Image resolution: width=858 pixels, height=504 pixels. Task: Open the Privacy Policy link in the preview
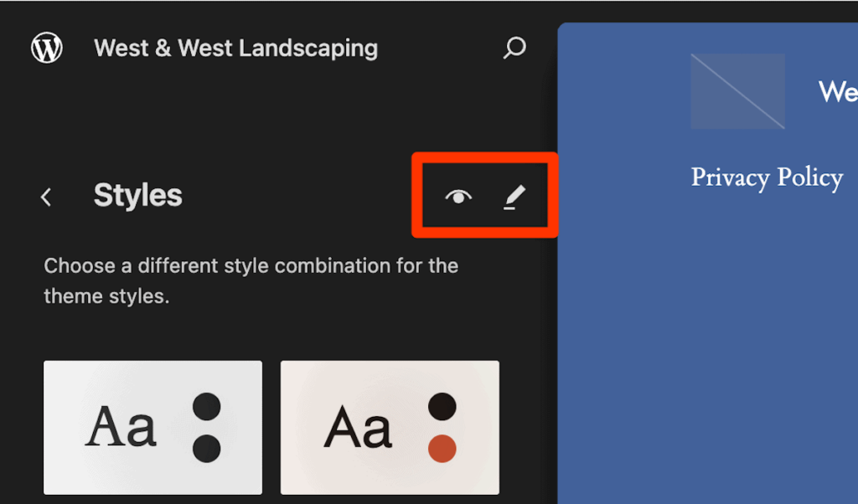766,177
